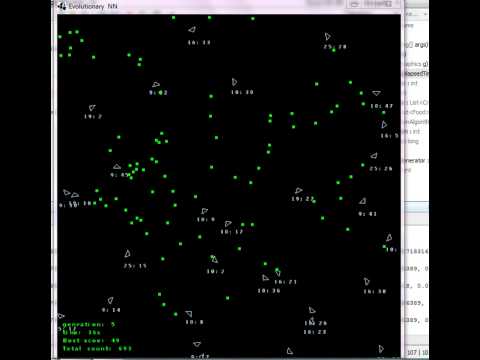Select the agent triangle labeled 25: 15

click(127, 254)
